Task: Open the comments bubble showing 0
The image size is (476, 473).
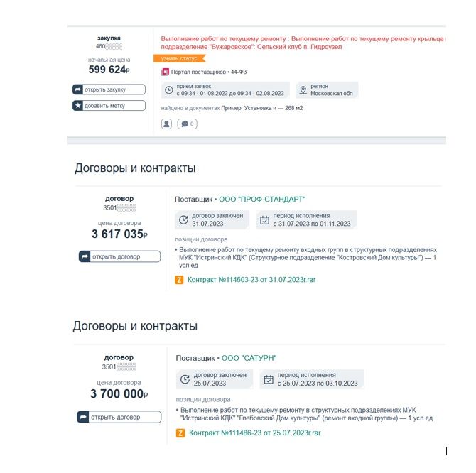Action: (188, 124)
